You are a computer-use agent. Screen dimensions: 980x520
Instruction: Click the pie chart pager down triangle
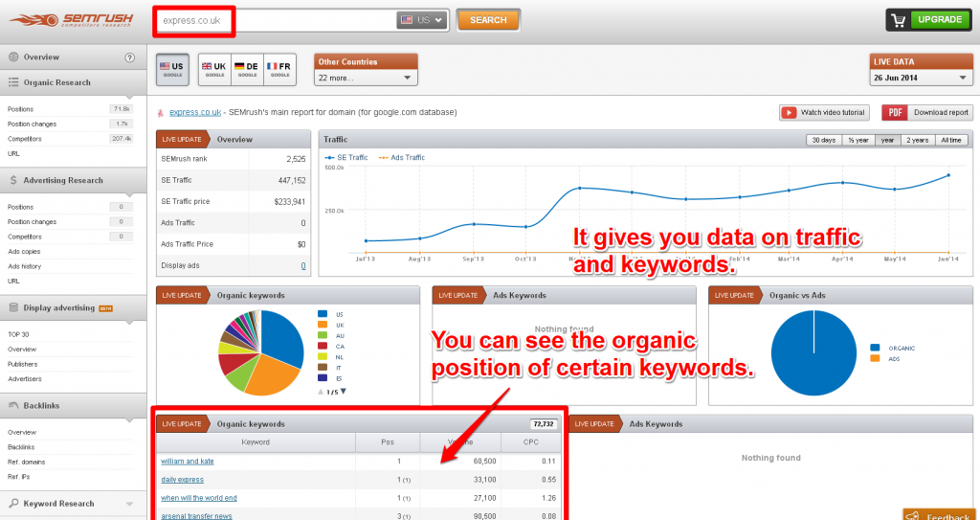point(344,392)
